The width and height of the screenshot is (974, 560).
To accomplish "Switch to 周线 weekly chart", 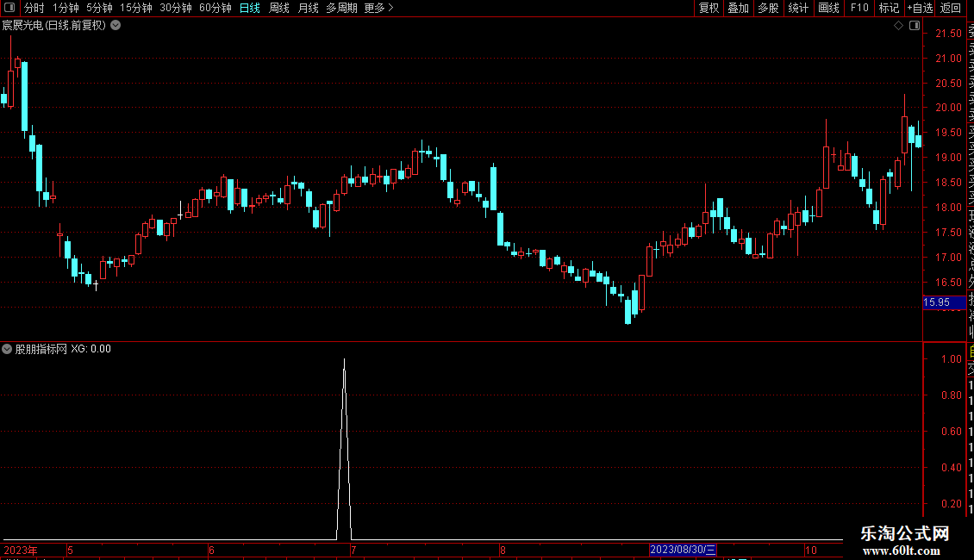I will 279,8.
